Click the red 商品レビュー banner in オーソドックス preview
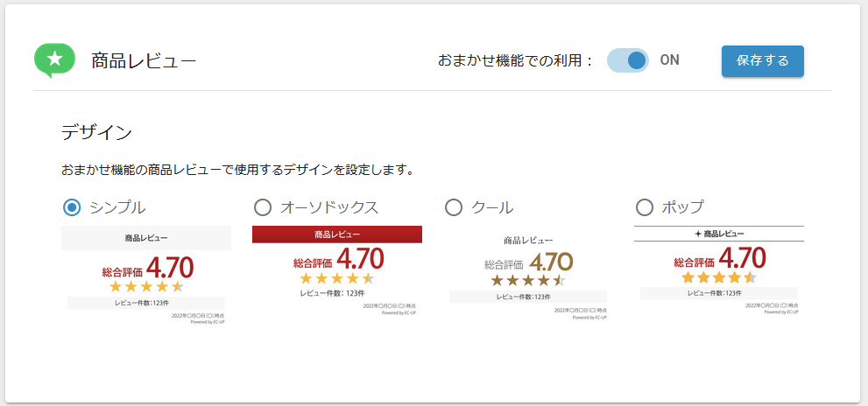The image size is (868, 406). pyautogui.click(x=337, y=234)
